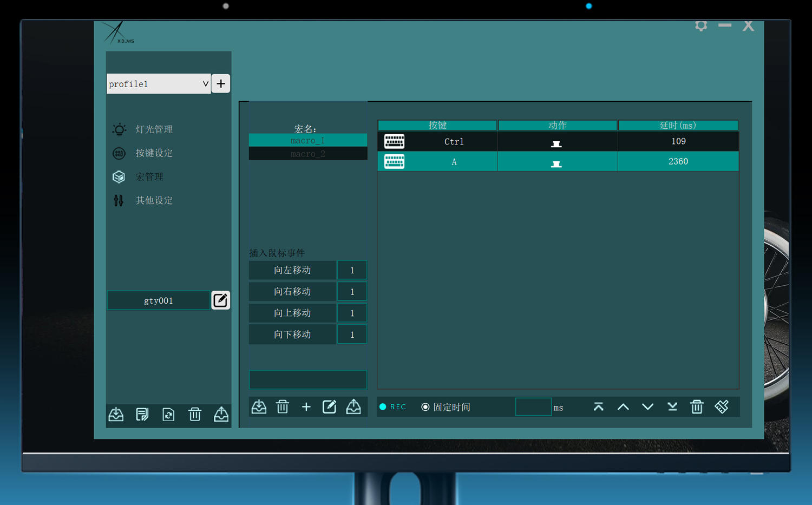812x505 pixels.
Task: Click the reset profile refresh icon
Action: 168,415
